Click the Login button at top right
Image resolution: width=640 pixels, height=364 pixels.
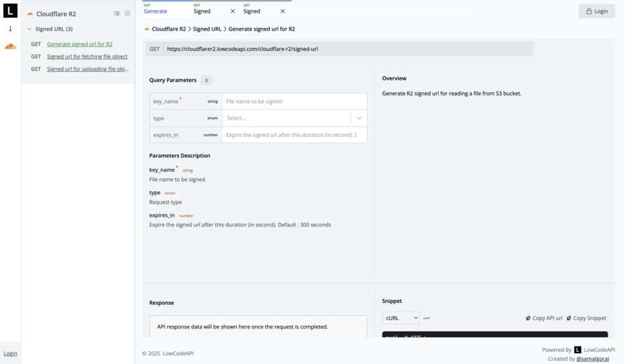[x=596, y=11]
